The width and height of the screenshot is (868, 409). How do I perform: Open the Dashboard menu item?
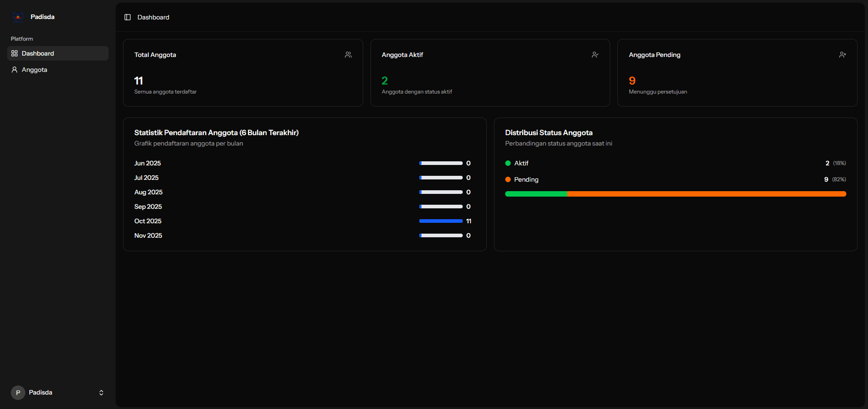tap(38, 53)
